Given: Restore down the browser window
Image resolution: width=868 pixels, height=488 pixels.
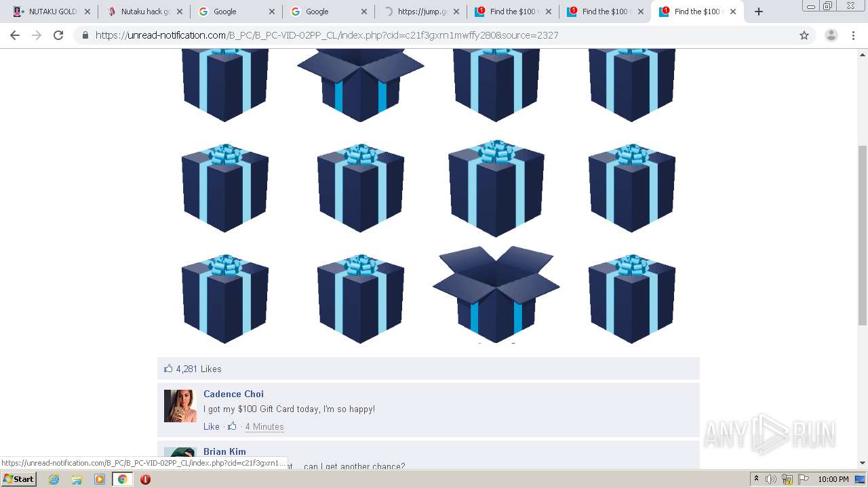Looking at the screenshot, I should point(828,6).
